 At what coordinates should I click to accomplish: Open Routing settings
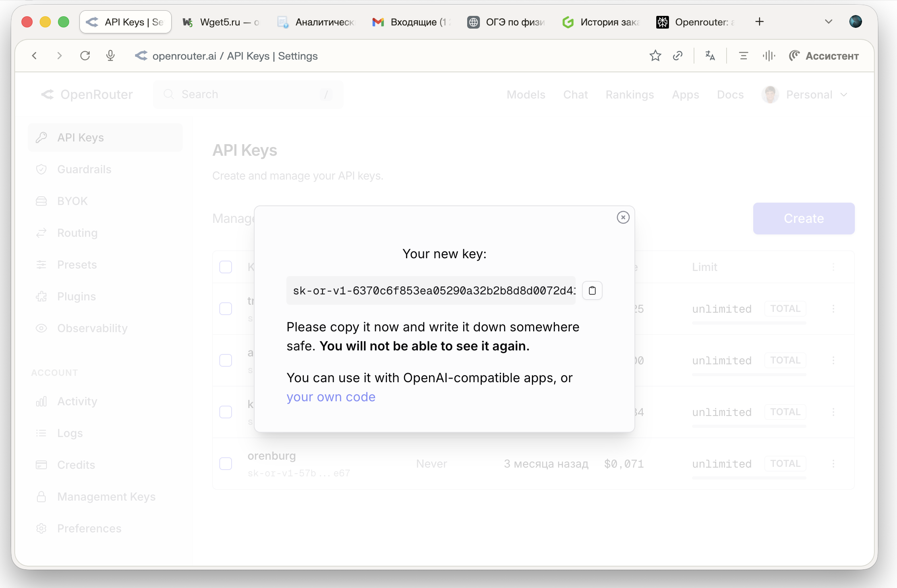(105, 233)
